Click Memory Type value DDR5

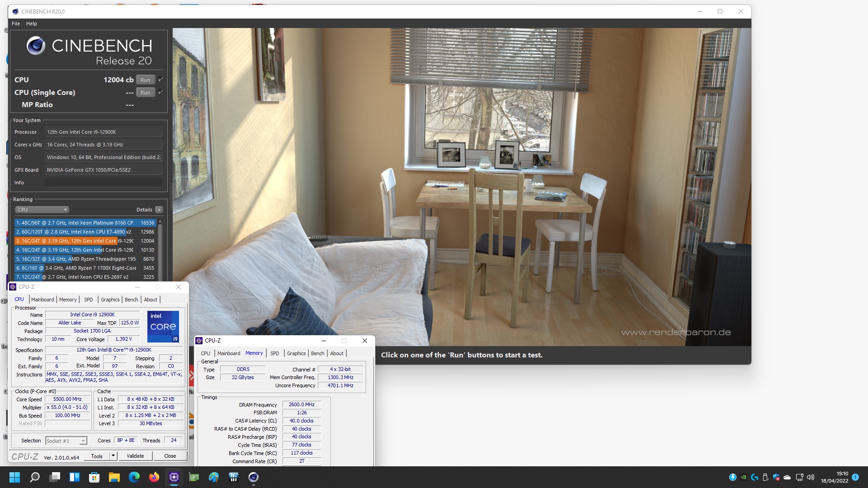243,369
